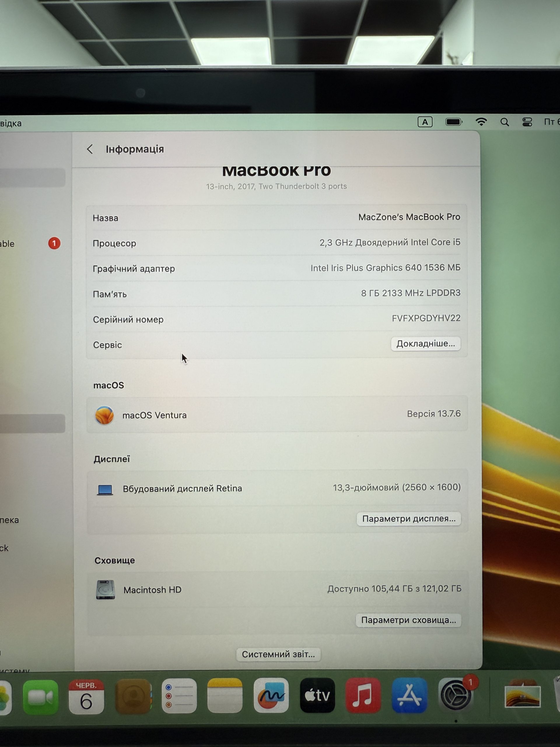Click the 13,3-дюймовий (2560 × 1600) text
Screen dimensions: 560x747
click(397, 487)
